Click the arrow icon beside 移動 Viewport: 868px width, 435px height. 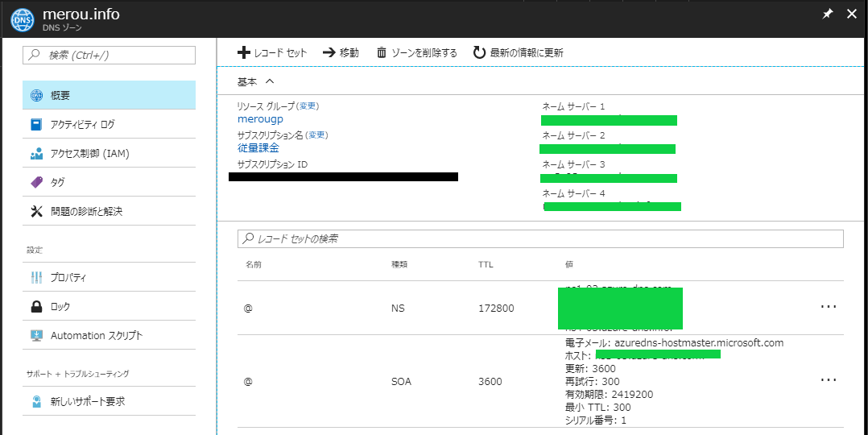(329, 52)
